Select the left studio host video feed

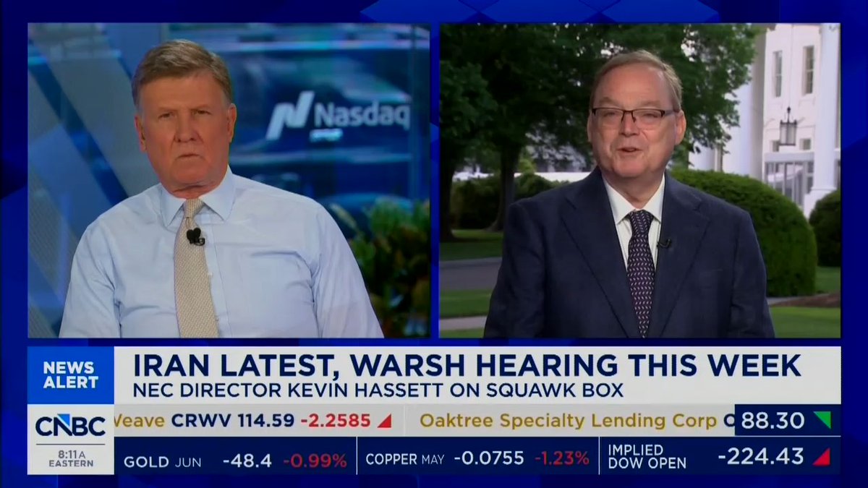pyautogui.click(x=229, y=181)
